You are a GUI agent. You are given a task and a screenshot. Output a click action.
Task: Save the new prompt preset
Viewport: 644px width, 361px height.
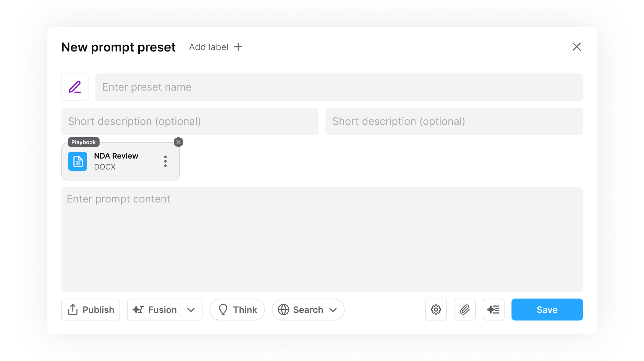pyautogui.click(x=547, y=310)
